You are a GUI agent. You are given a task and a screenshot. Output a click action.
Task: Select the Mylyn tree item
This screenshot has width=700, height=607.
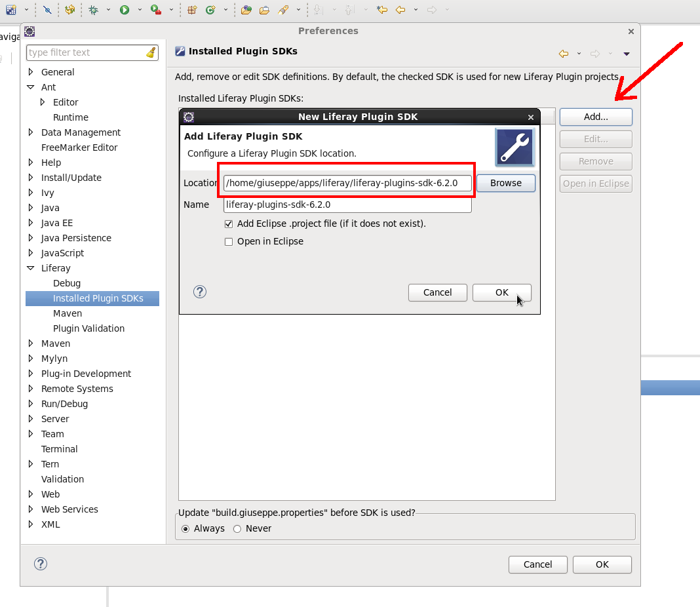(x=54, y=359)
